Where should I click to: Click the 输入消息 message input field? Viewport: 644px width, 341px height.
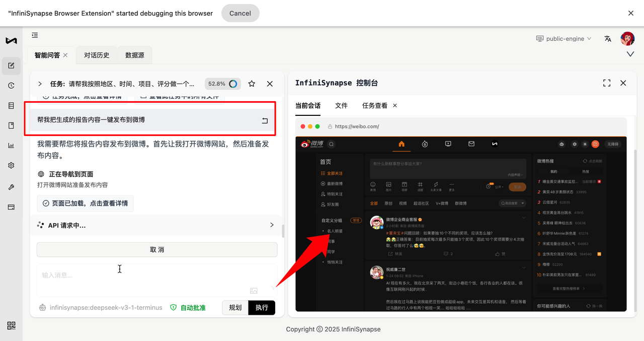[157, 280]
